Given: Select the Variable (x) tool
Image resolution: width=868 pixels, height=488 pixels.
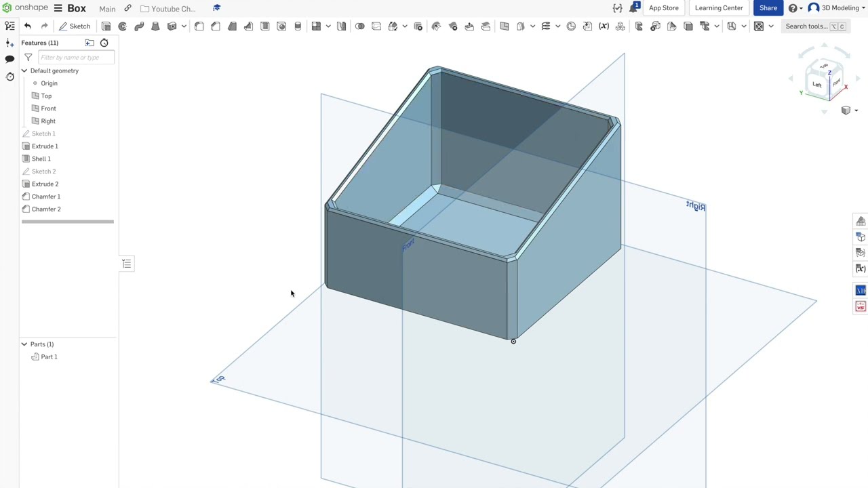Looking at the screenshot, I should pos(604,26).
